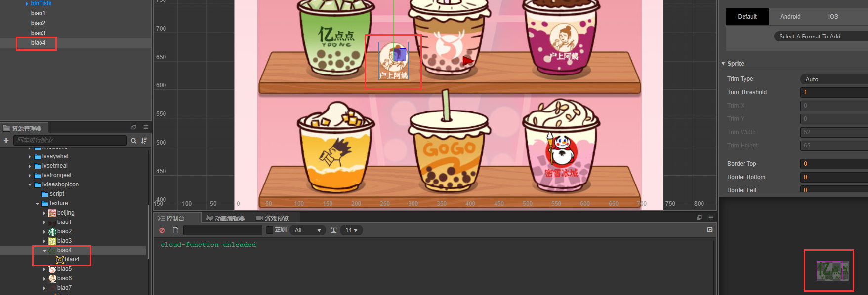Click the 资源管理器 panel tab

click(23, 128)
